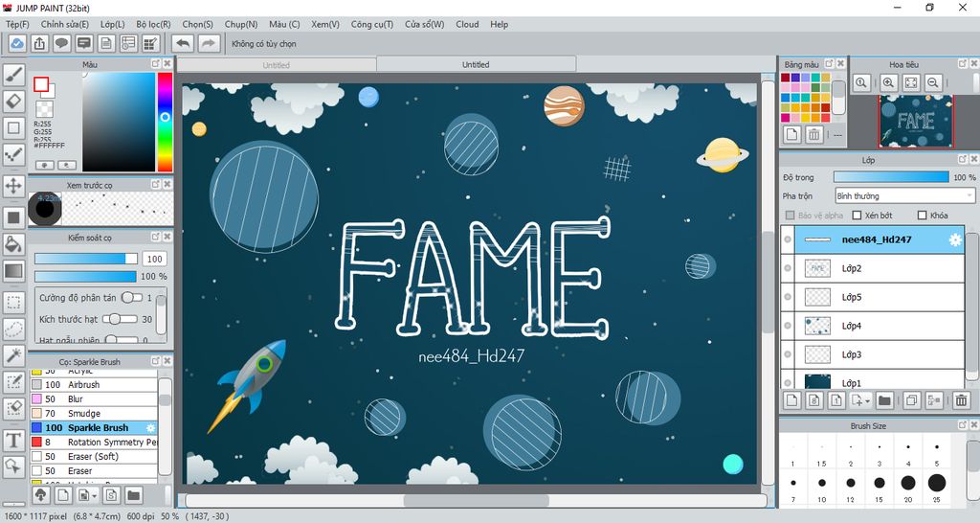
Task: Select the Brush tool in left toolbar
Action: pos(13,75)
